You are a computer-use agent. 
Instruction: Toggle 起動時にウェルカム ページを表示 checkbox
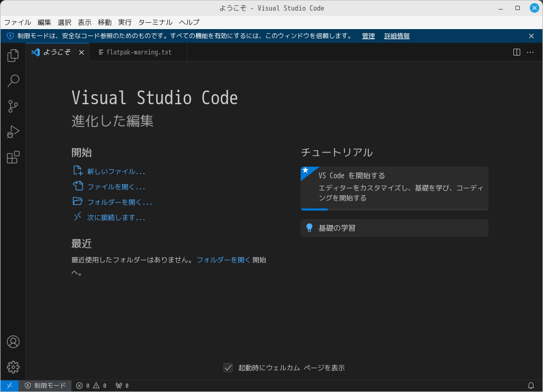(228, 368)
